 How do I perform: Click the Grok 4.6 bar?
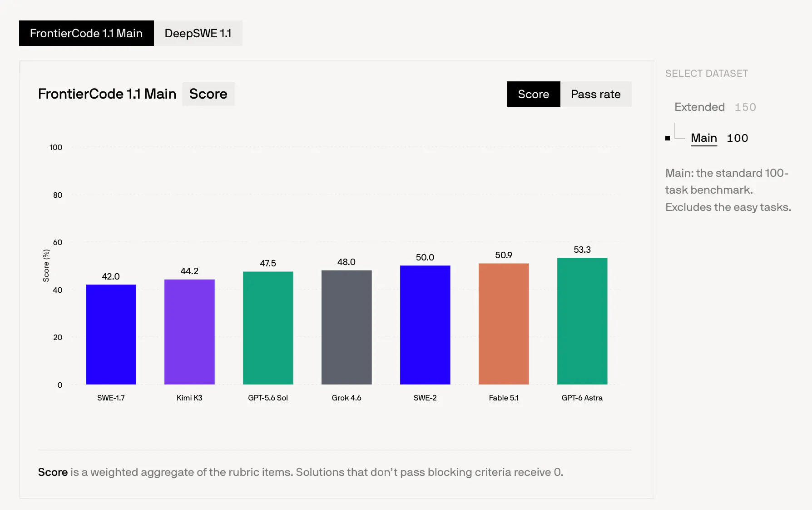[347, 327]
